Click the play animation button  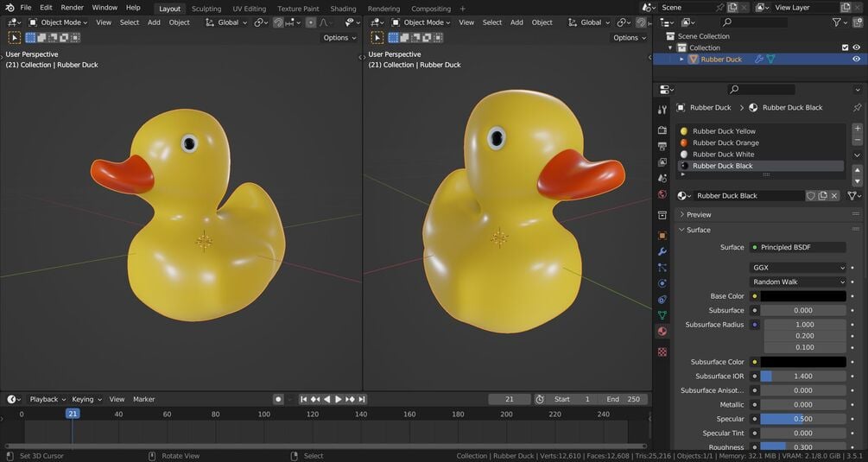pos(339,399)
